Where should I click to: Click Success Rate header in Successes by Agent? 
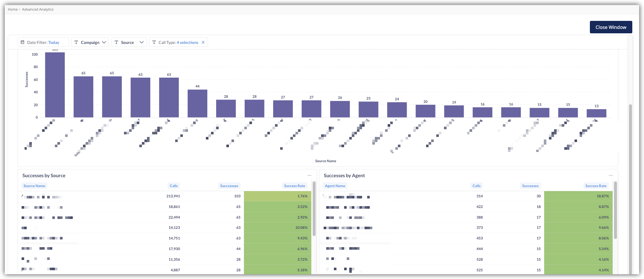pyautogui.click(x=596, y=186)
